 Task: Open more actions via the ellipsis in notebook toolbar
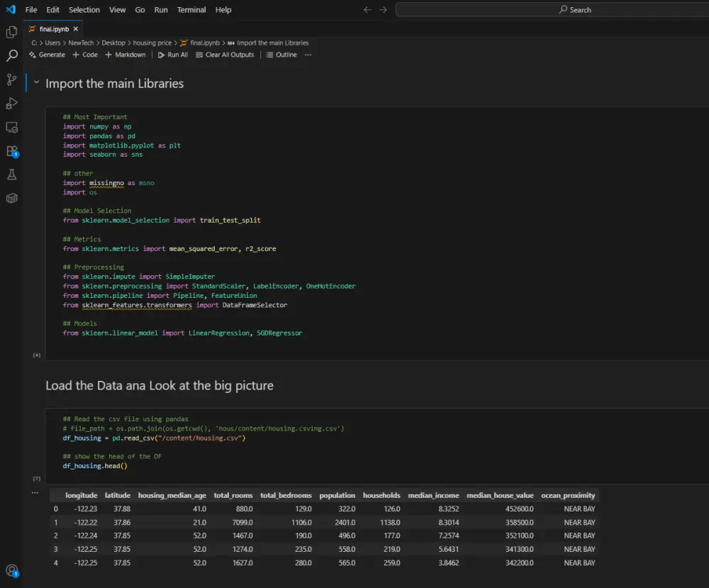coord(307,55)
